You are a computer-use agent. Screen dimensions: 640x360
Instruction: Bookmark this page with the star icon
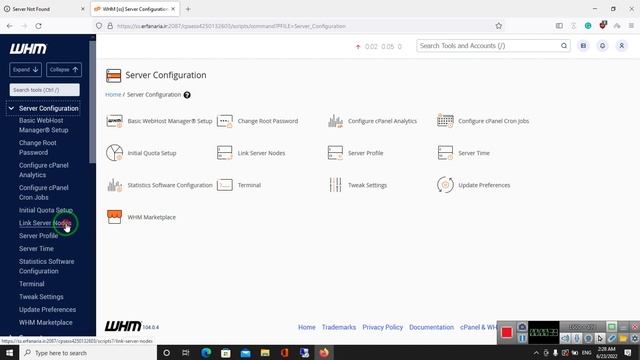click(x=498, y=26)
